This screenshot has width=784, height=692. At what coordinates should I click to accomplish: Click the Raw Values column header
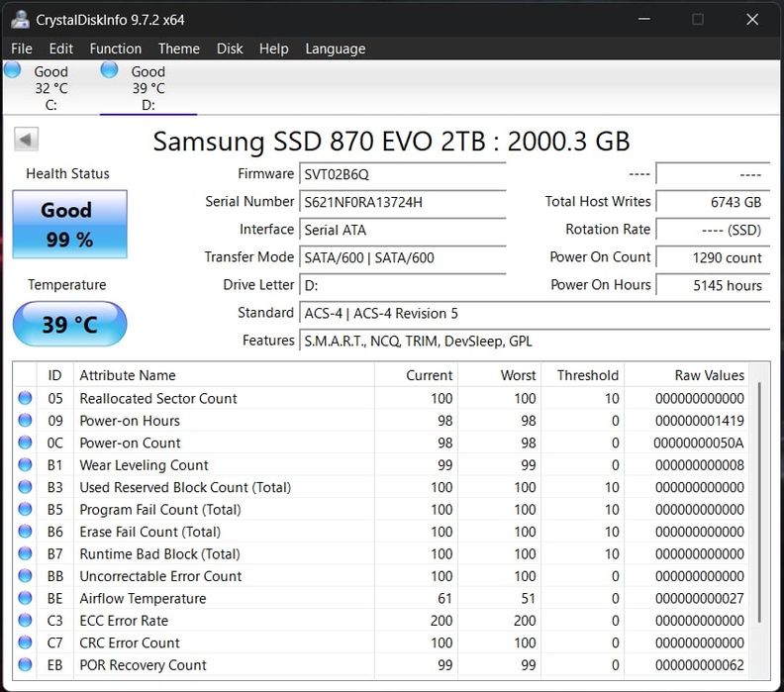[x=686, y=375]
